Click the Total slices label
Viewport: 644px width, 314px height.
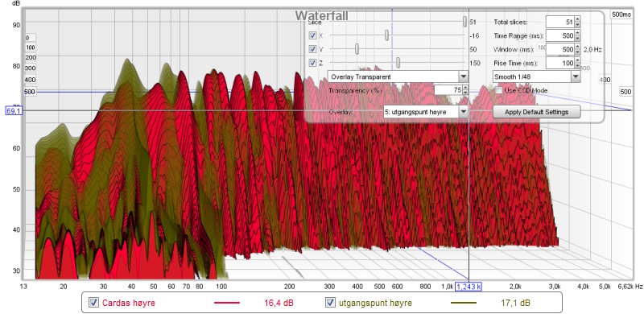(510, 23)
